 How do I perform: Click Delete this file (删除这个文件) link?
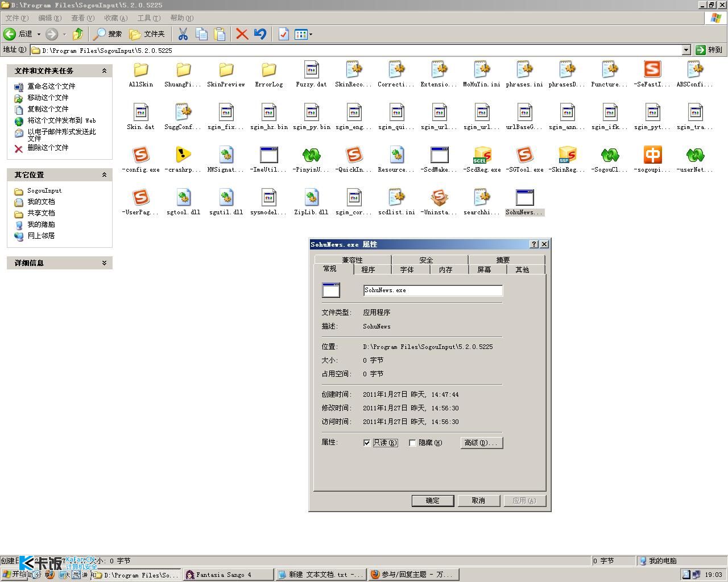coord(48,148)
